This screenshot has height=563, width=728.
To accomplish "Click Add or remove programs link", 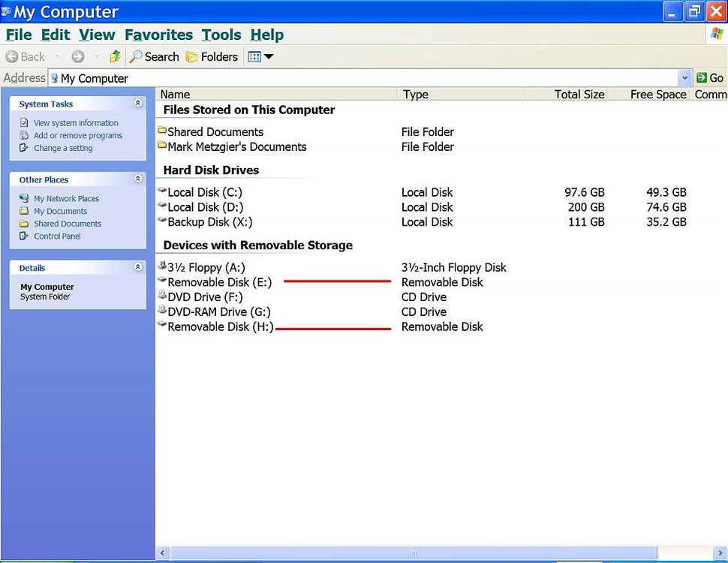I will point(78,136).
